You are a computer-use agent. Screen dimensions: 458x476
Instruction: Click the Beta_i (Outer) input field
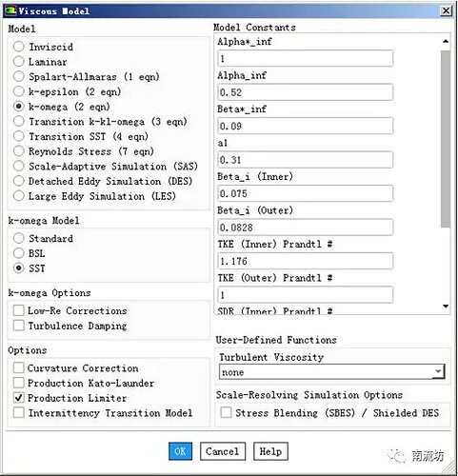point(305,228)
